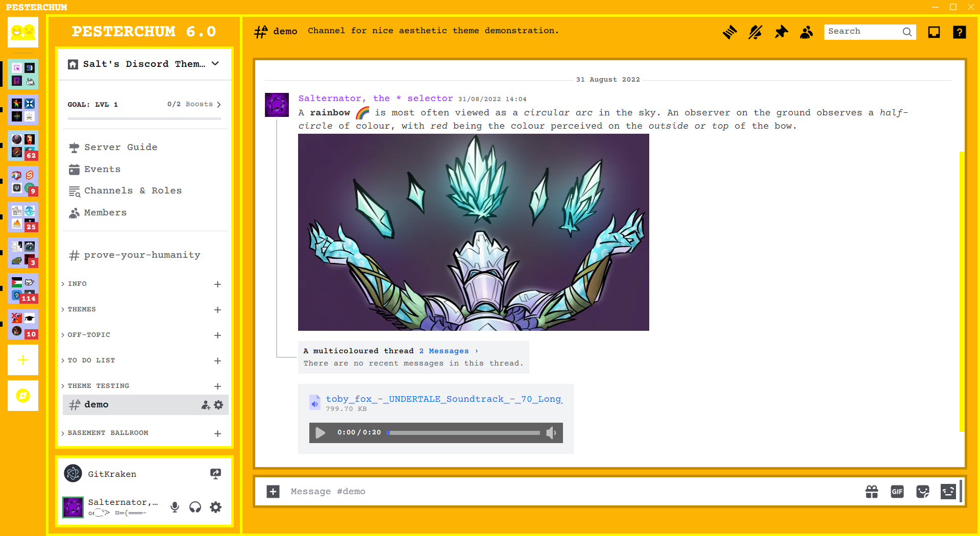The height and width of the screenshot is (536, 980).
Task: Play the audio attachment
Action: 321,433
